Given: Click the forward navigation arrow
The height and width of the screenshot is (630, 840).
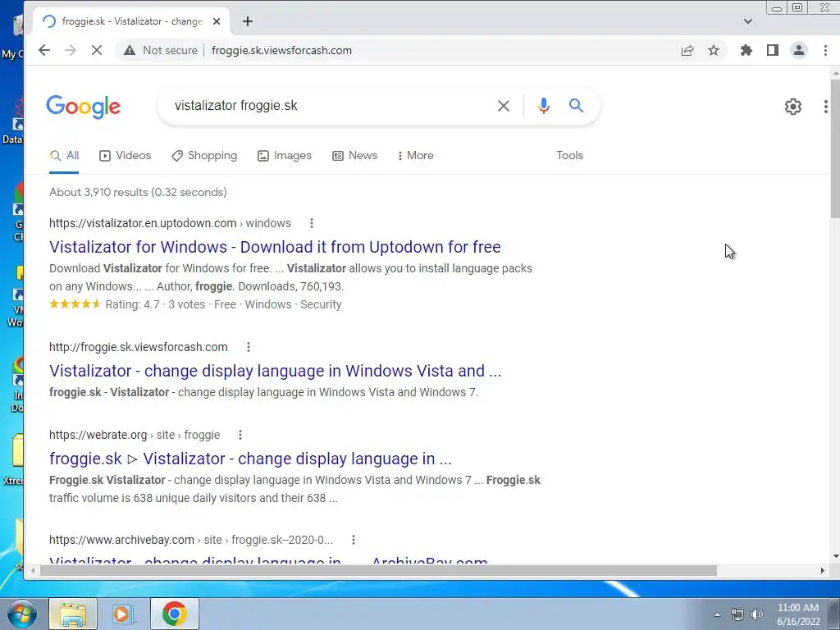Looking at the screenshot, I should [x=71, y=50].
